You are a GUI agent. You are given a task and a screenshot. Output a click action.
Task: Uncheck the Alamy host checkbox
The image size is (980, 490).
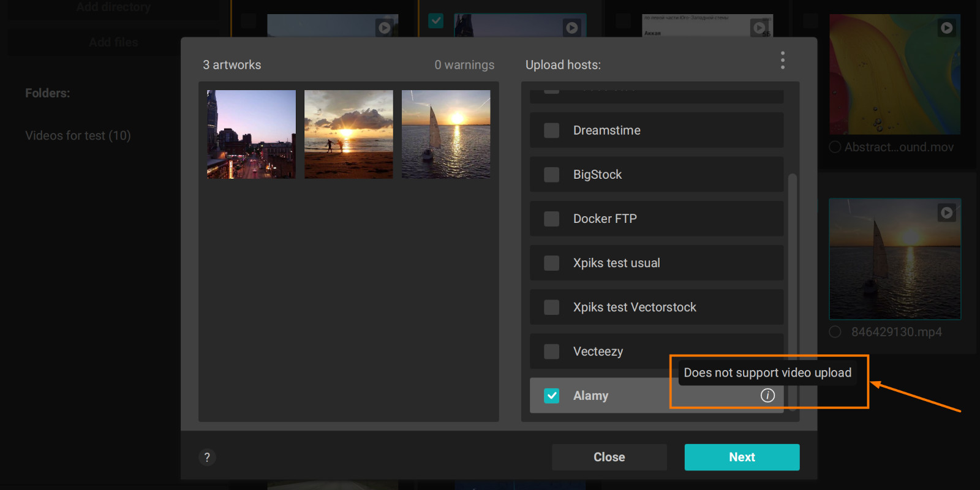click(551, 396)
